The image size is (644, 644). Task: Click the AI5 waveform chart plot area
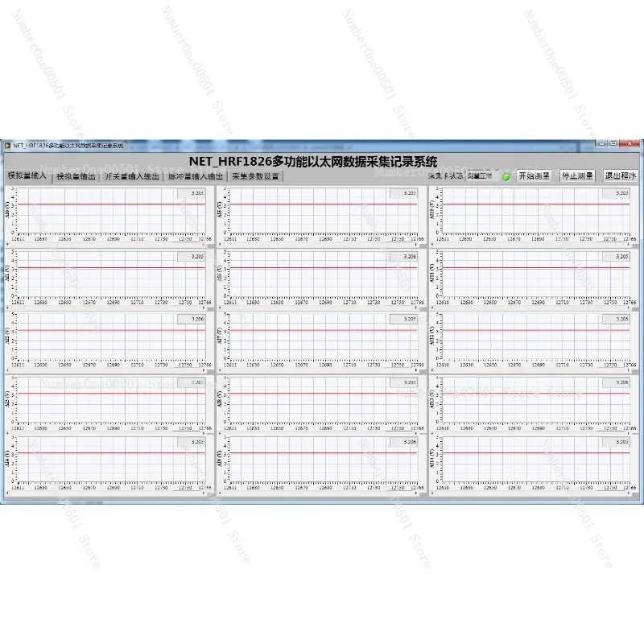click(324, 211)
